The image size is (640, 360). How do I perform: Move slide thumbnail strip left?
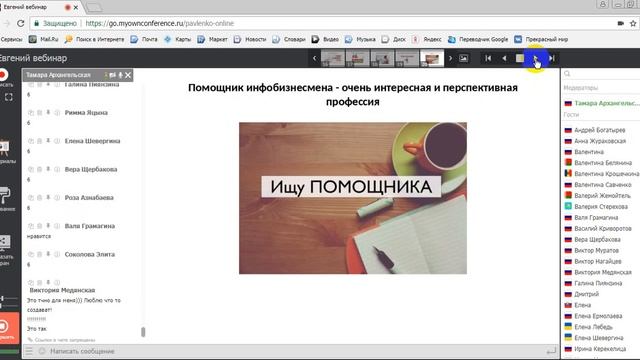[314, 58]
